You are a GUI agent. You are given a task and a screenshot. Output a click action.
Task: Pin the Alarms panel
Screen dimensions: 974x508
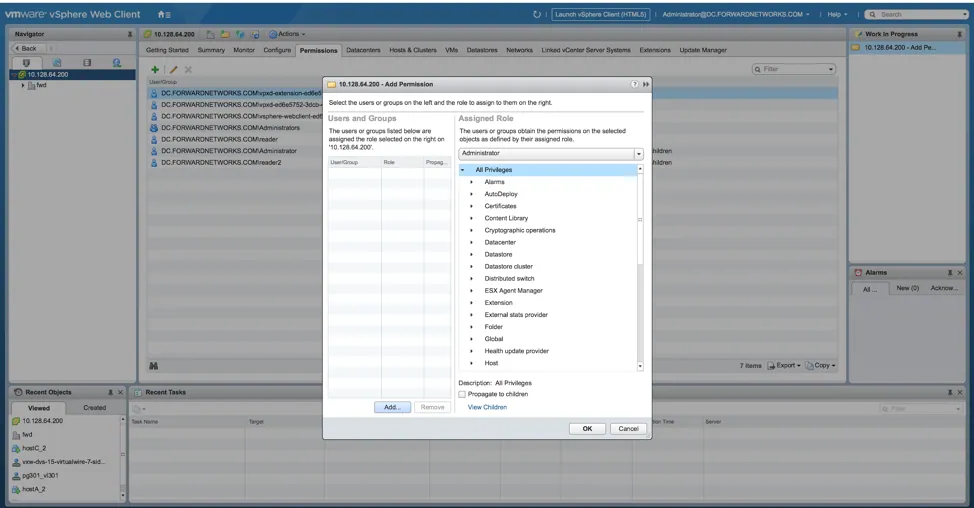tap(950, 273)
